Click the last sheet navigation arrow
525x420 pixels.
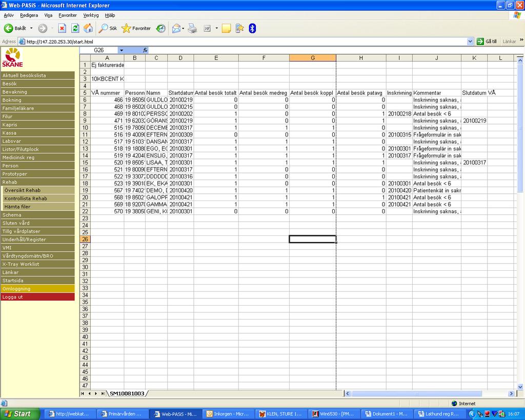pos(103,393)
